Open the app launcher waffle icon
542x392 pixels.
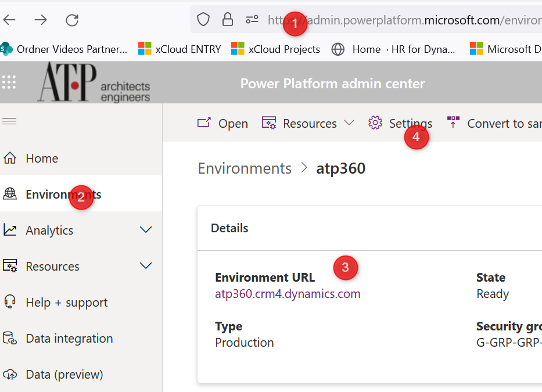click(9, 82)
